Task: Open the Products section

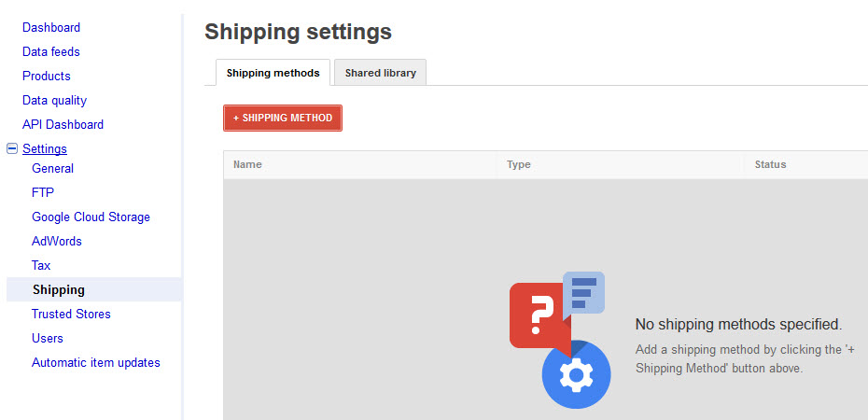Action: (x=47, y=76)
